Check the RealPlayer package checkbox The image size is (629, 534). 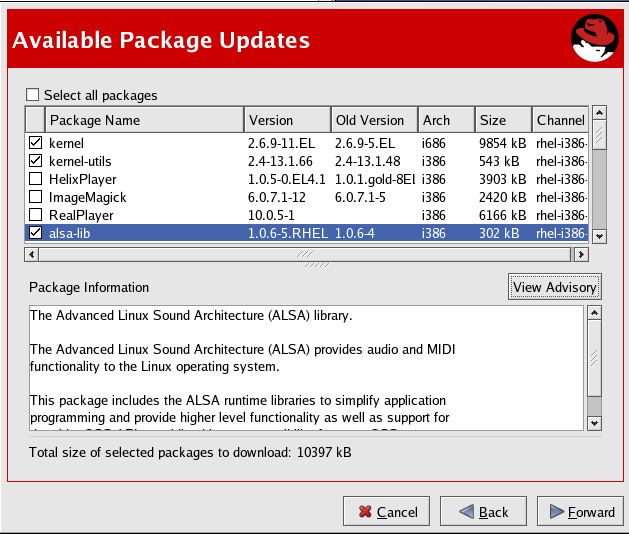[35, 215]
